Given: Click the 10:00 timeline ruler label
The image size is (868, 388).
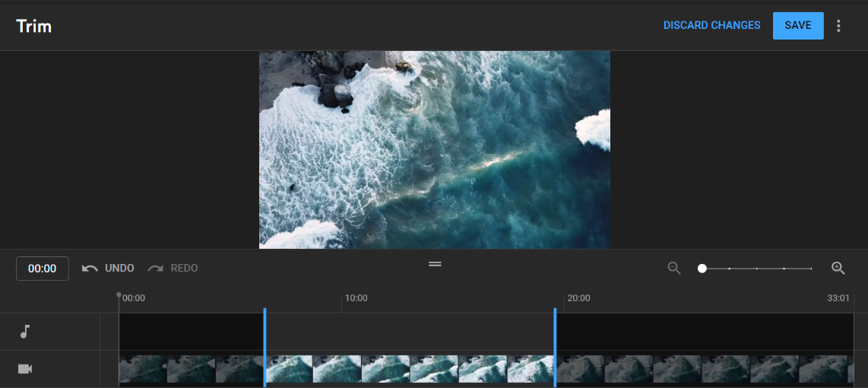Looking at the screenshot, I should 356,298.
